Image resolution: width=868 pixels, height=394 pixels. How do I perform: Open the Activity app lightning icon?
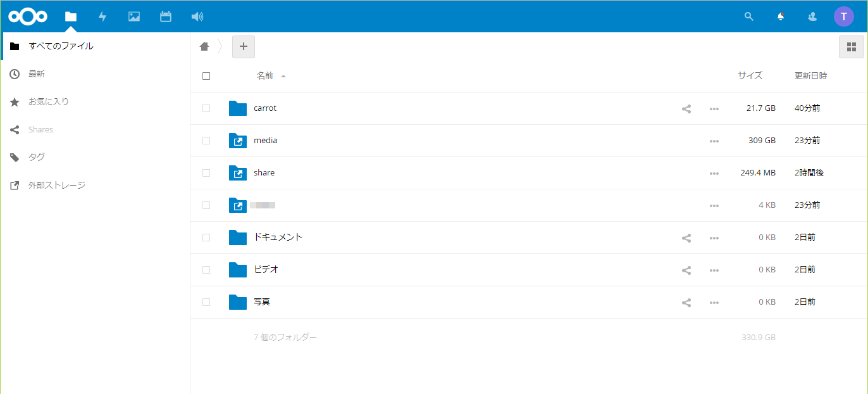point(102,16)
